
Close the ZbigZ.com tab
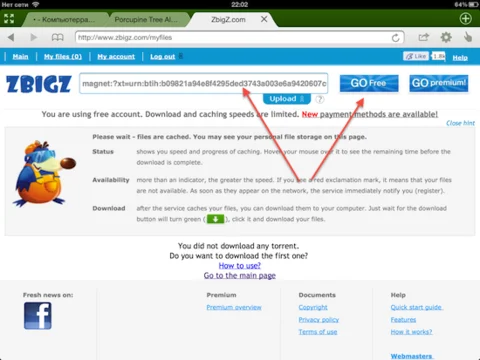pyautogui.click(x=264, y=19)
